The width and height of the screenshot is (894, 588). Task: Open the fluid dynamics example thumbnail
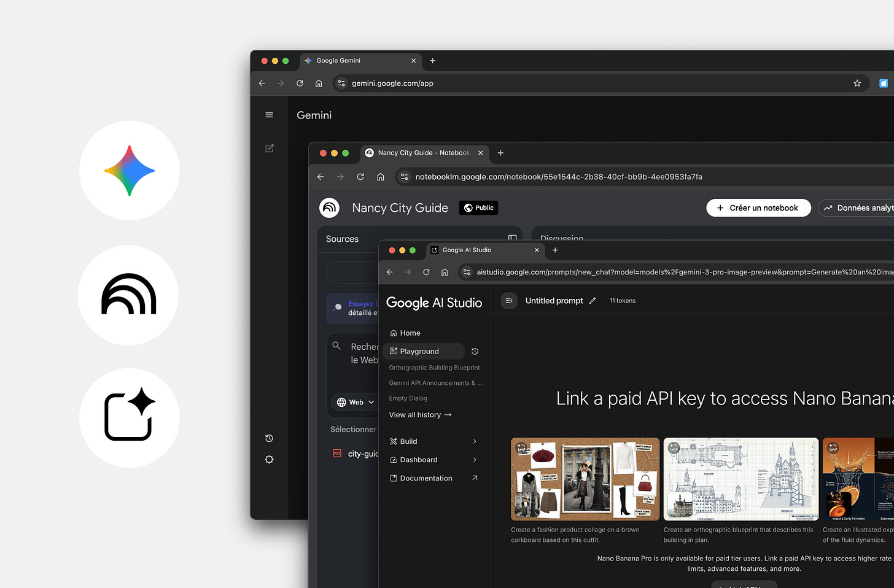click(858, 479)
